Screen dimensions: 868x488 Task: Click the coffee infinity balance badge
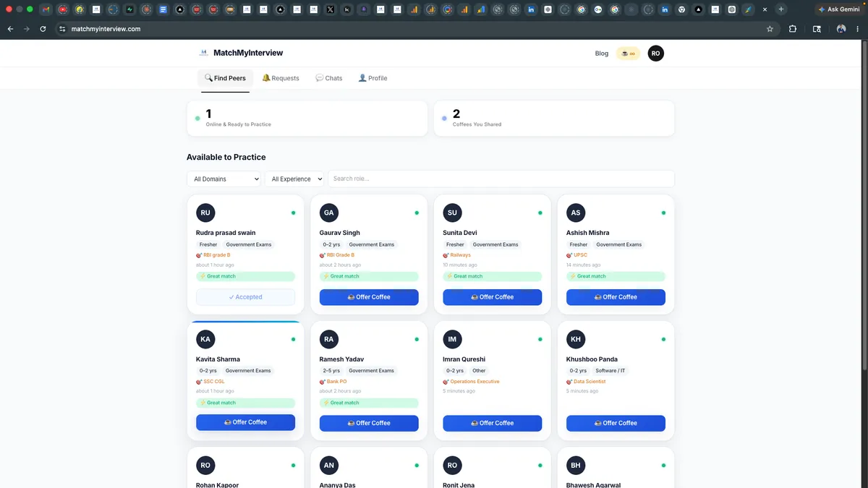(628, 53)
